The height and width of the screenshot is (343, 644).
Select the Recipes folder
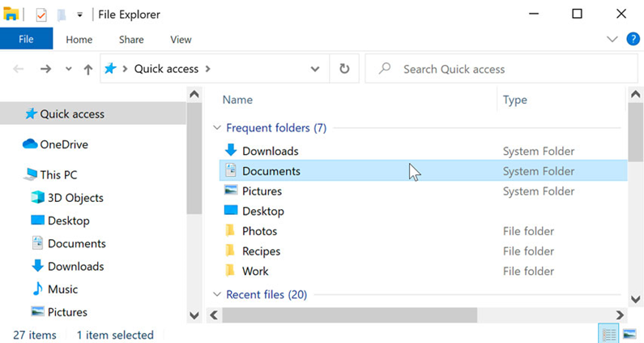click(261, 251)
